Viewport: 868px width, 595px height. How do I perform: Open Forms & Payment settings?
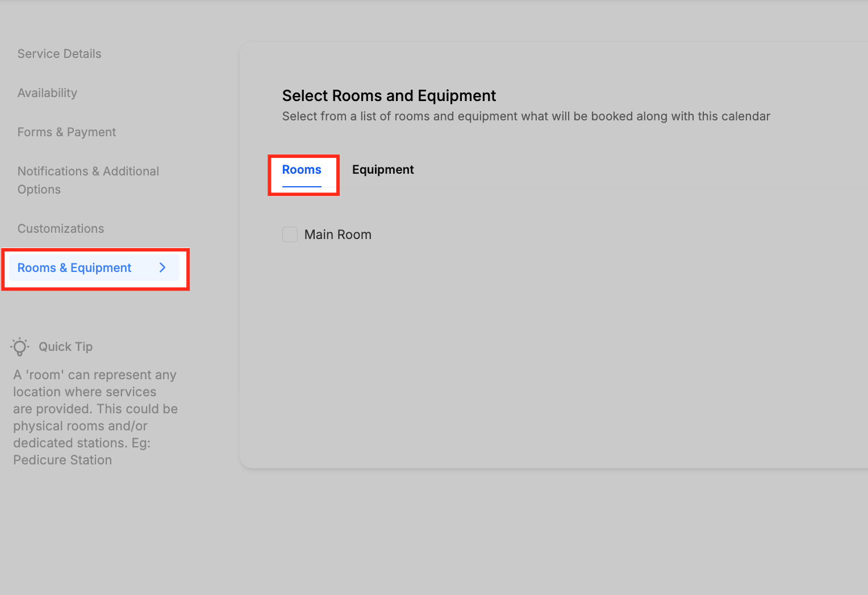[66, 132]
